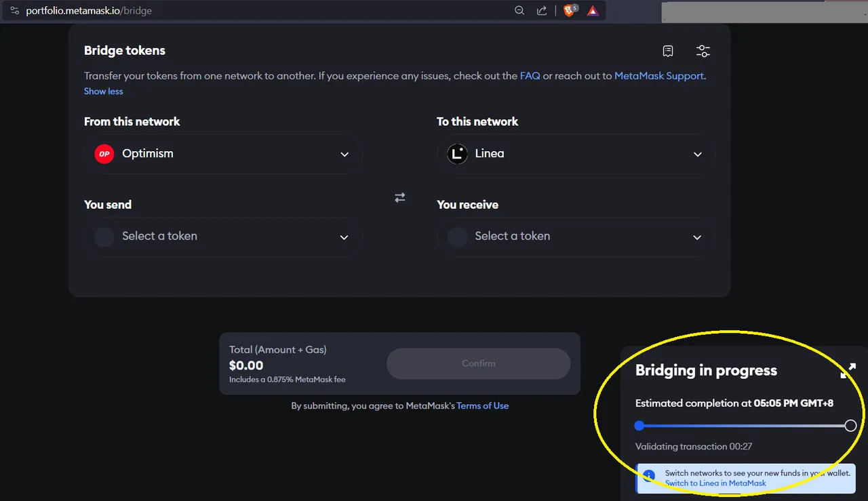Open the FAQ link
The width and height of the screenshot is (868, 501).
[x=530, y=76]
